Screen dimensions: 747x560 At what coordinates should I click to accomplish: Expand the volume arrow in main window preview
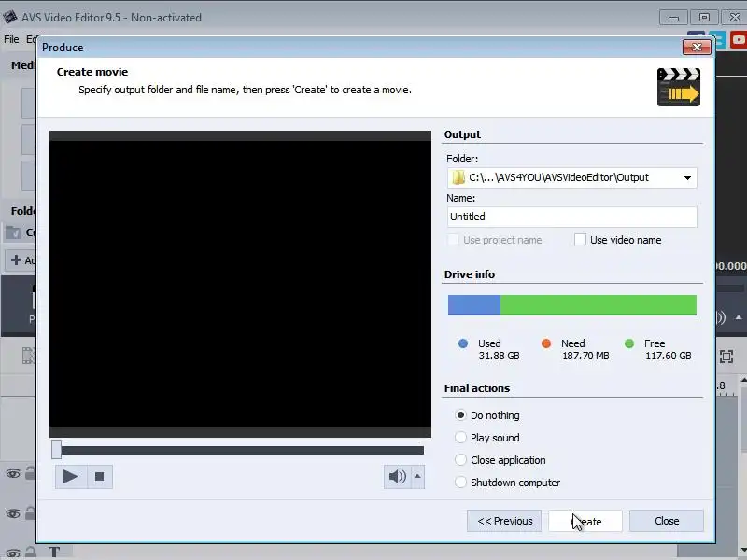[x=739, y=317]
